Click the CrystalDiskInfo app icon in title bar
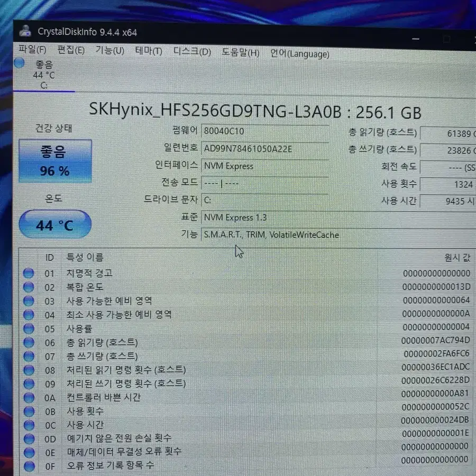 (x=25, y=31)
